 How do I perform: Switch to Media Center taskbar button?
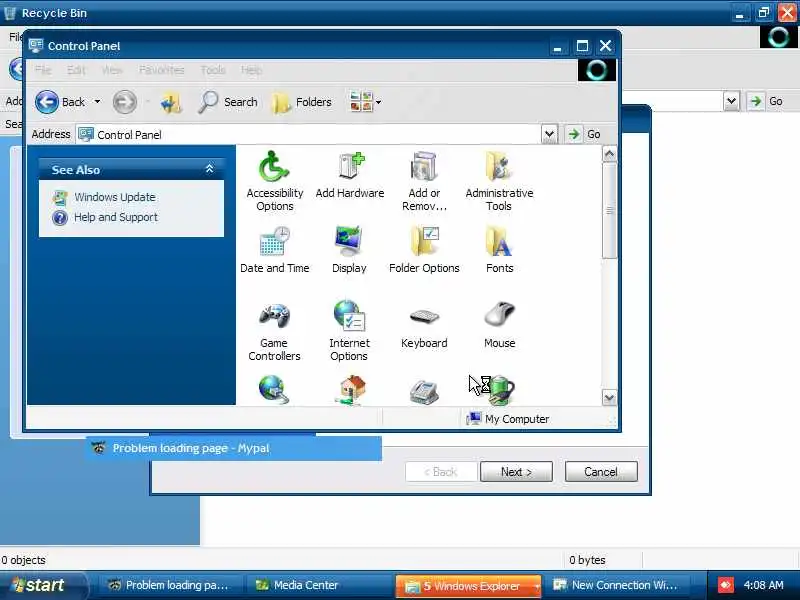(319, 585)
